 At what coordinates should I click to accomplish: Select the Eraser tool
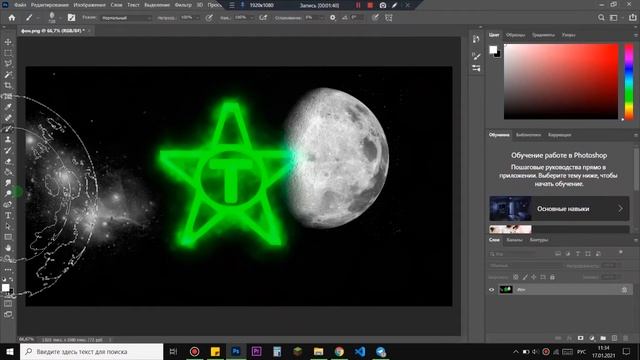tap(8, 161)
